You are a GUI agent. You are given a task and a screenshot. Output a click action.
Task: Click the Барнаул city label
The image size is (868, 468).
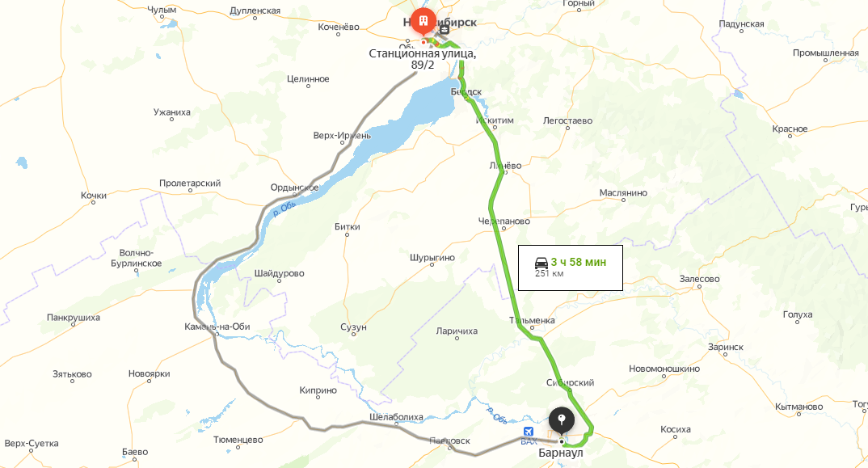point(561,453)
